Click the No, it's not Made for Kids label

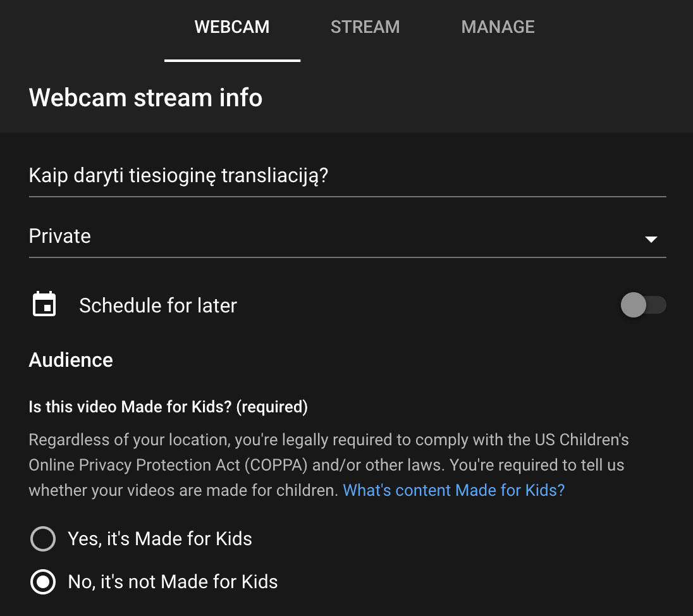point(173,582)
